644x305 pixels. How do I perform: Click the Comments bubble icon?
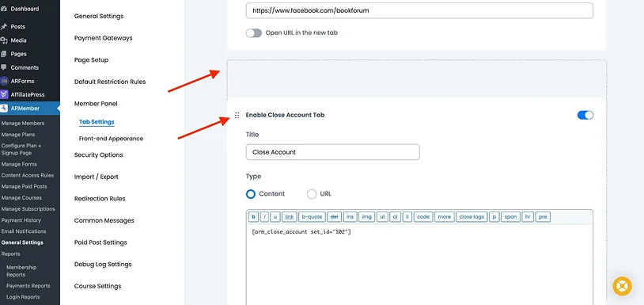[x=4, y=67]
